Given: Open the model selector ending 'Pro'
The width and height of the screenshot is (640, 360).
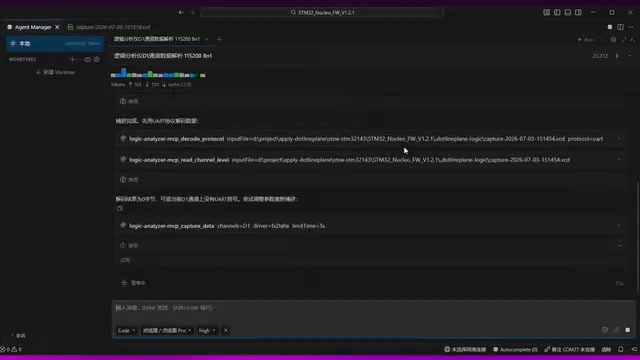Looking at the screenshot, I should pyautogui.click(x=167, y=331).
